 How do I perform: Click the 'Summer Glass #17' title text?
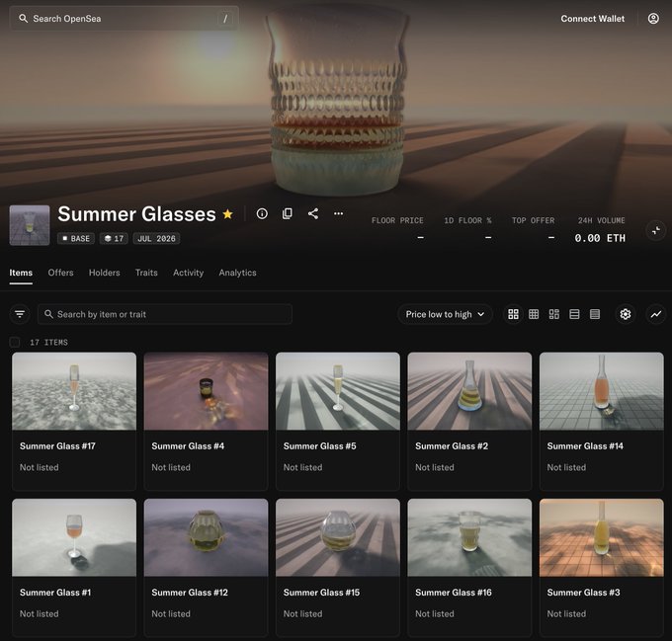57,446
